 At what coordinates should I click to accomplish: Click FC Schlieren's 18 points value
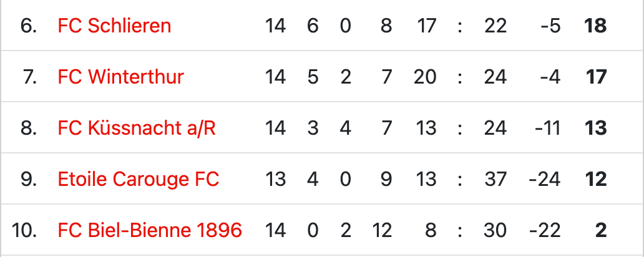(x=595, y=26)
